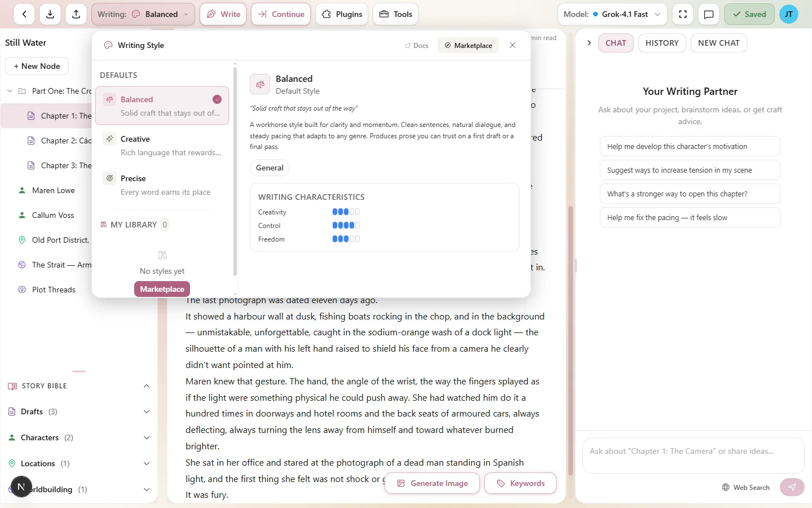Open the Grok-4.1 Fast model dropdown
This screenshot has width=812, height=508.
click(612, 14)
